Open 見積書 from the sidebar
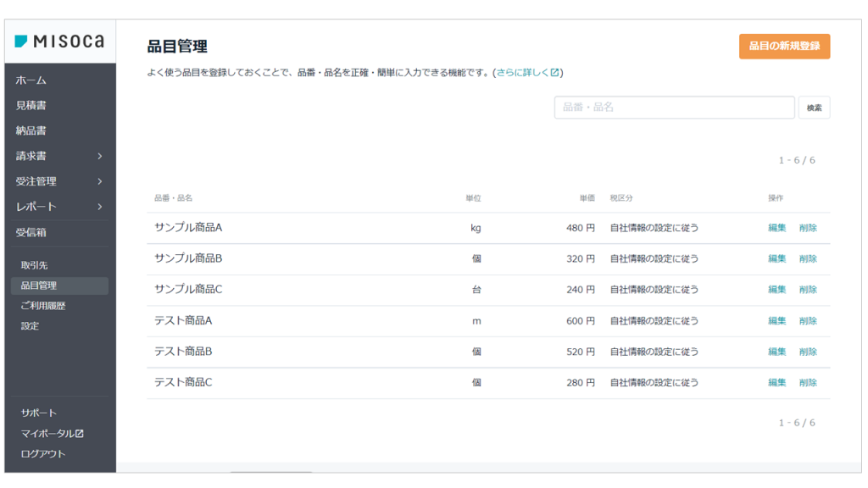 31,106
